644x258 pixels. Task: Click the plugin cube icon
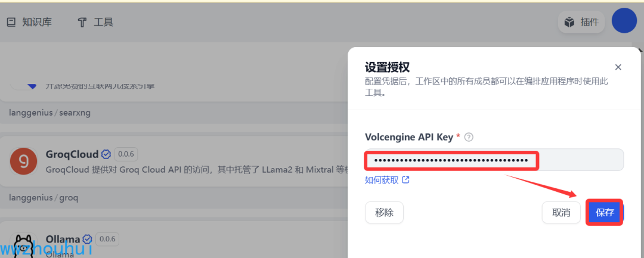click(569, 22)
